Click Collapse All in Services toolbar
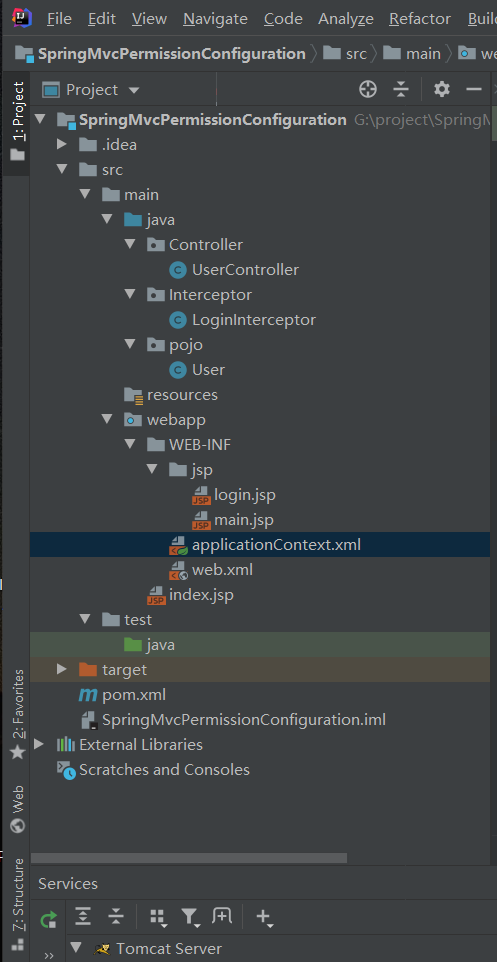 click(115, 917)
